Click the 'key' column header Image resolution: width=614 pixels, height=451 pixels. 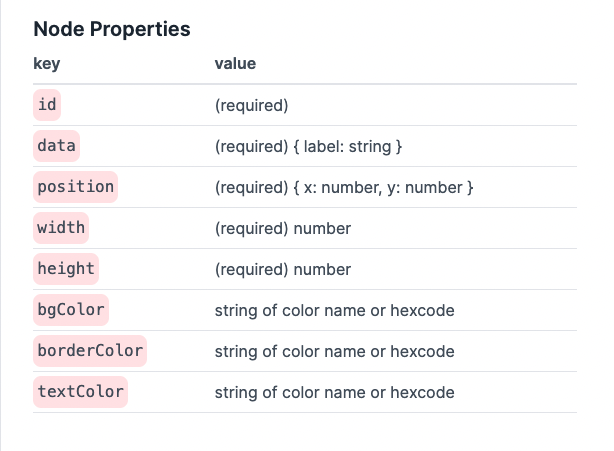(x=47, y=63)
